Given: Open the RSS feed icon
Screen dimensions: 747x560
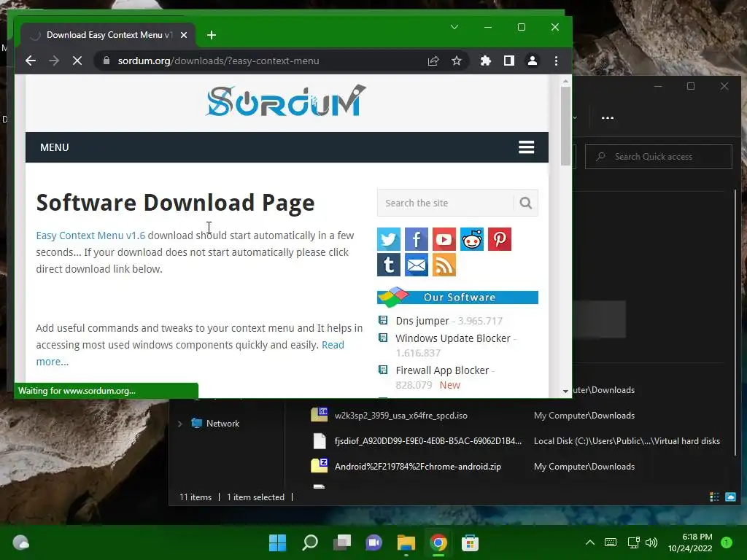Looking at the screenshot, I should click(444, 265).
